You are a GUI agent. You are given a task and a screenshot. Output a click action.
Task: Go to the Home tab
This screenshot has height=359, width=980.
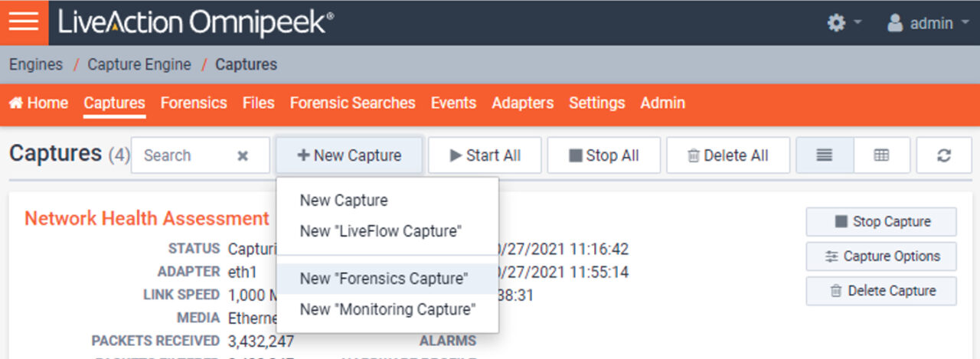38,103
